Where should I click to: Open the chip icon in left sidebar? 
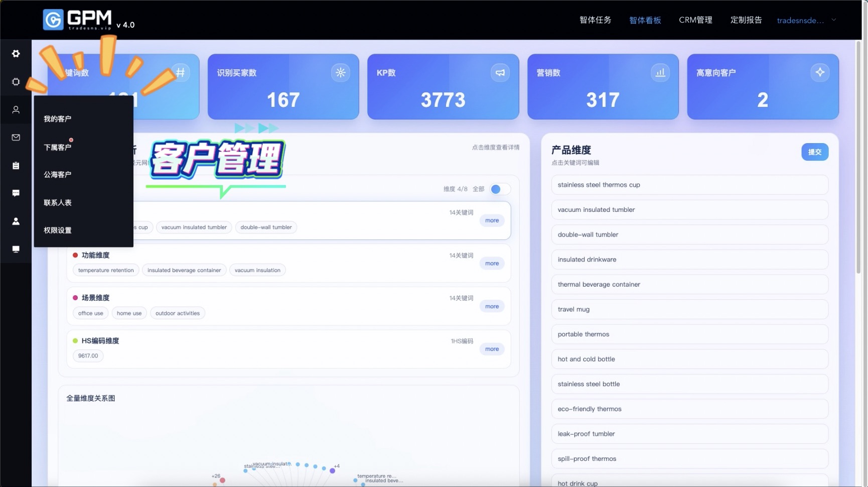point(16,82)
